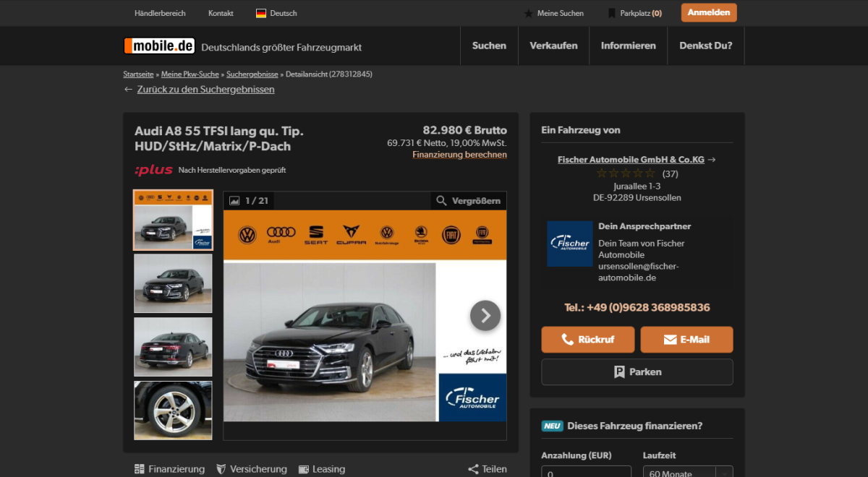Open Meine Suchen link
868x477 pixels.
click(x=561, y=13)
